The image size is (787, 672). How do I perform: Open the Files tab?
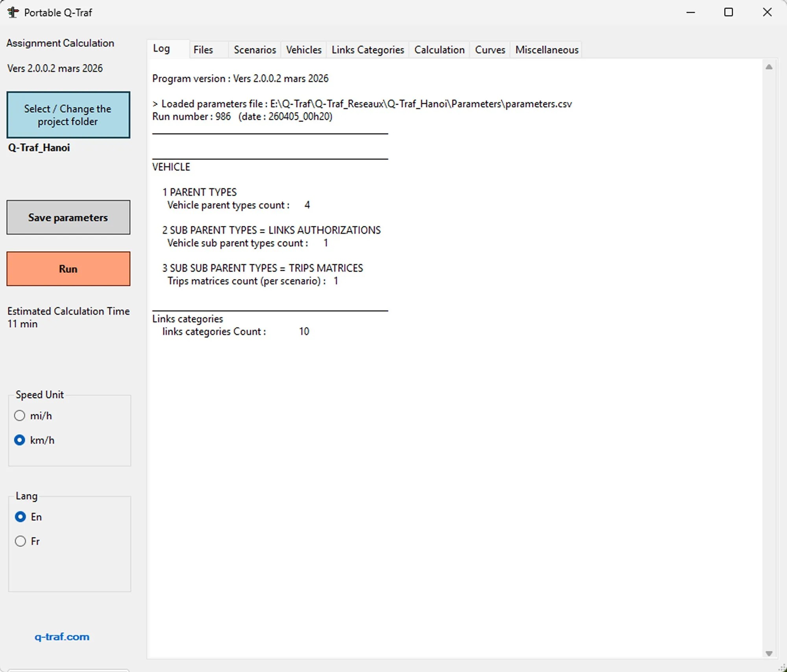(203, 50)
